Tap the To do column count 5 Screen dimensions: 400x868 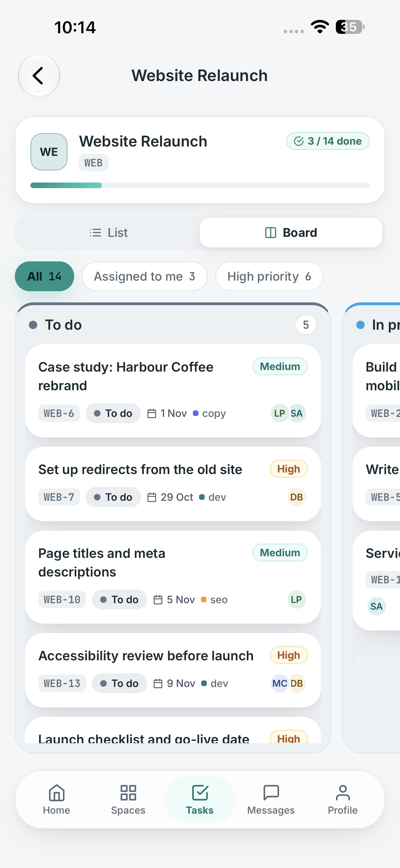(x=306, y=325)
